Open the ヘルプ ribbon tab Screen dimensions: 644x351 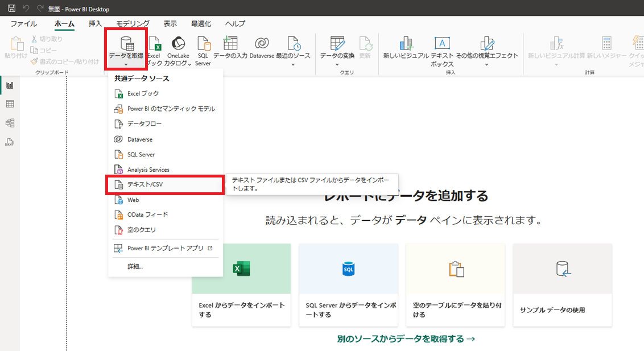coord(235,23)
